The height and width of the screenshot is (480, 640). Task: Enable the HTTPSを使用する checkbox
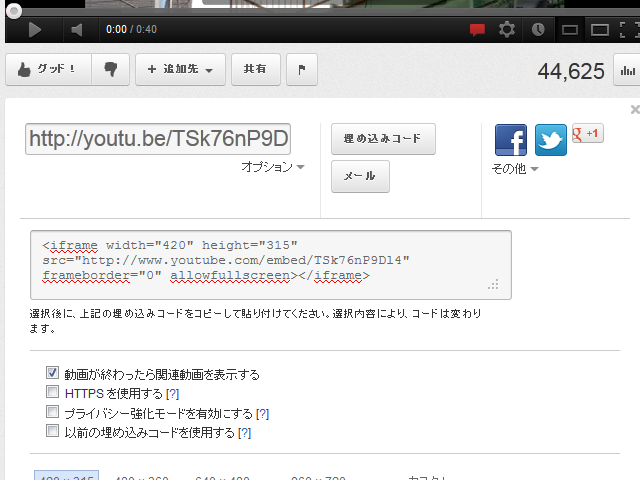click(53, 393)
